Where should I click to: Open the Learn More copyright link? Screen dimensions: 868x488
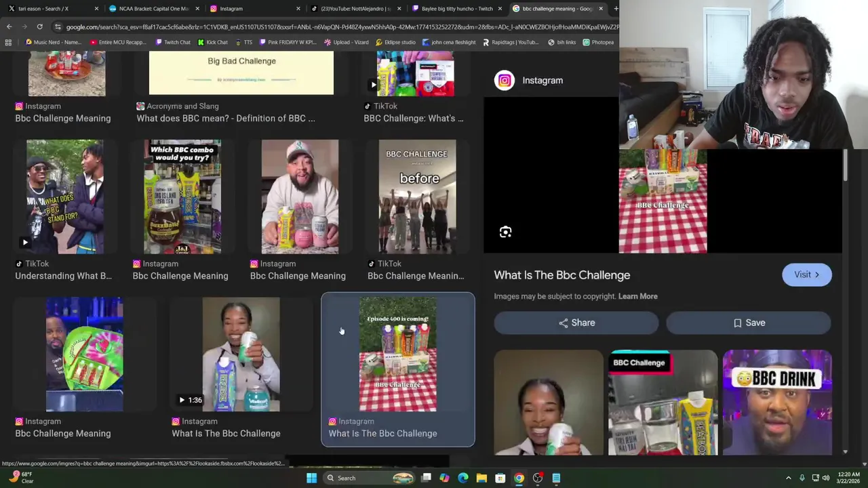[637, 296]
